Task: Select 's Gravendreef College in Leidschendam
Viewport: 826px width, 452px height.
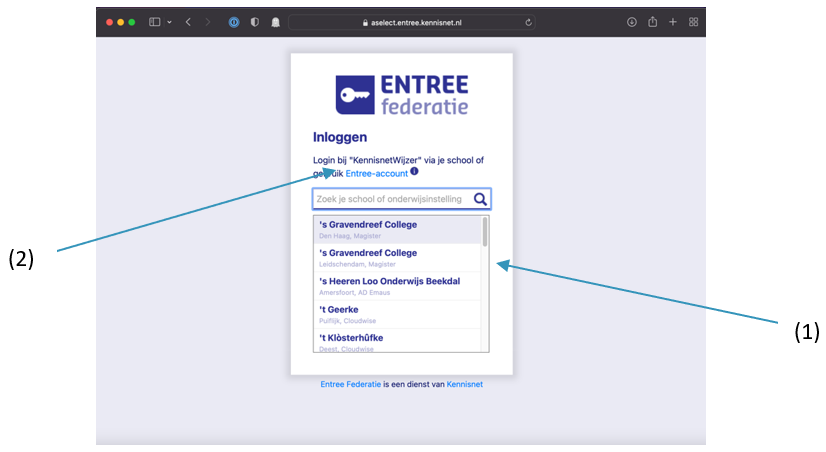Action: [x=397, y=258]
